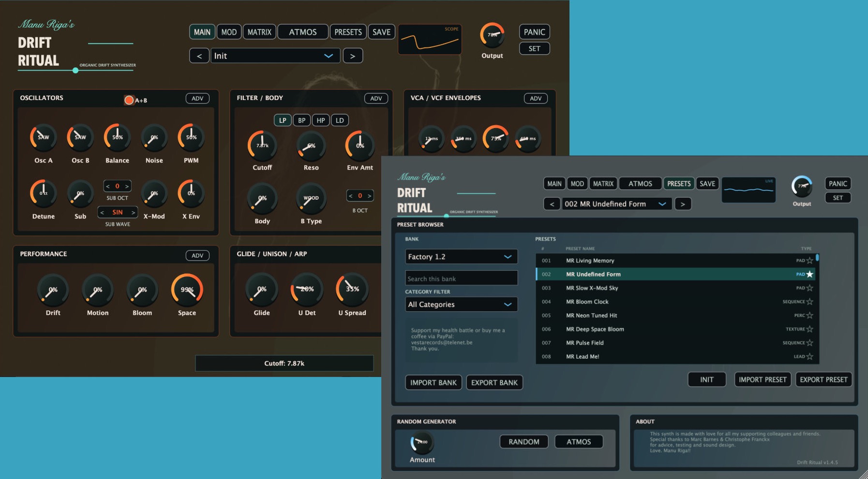Open the Factory 1.2 bank dropdown
Viewport: 868px width, 479px height.
(x=461, y=257)
